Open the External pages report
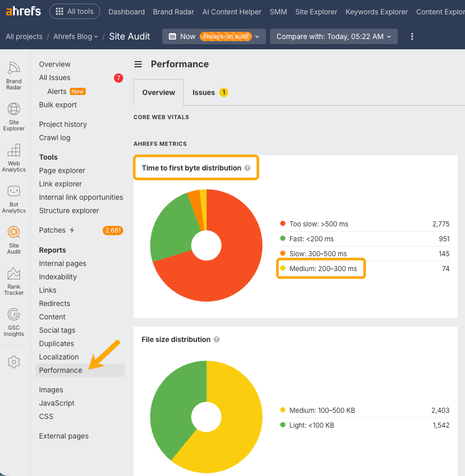Viewport: 465px width, 476px height. point(64,436)
